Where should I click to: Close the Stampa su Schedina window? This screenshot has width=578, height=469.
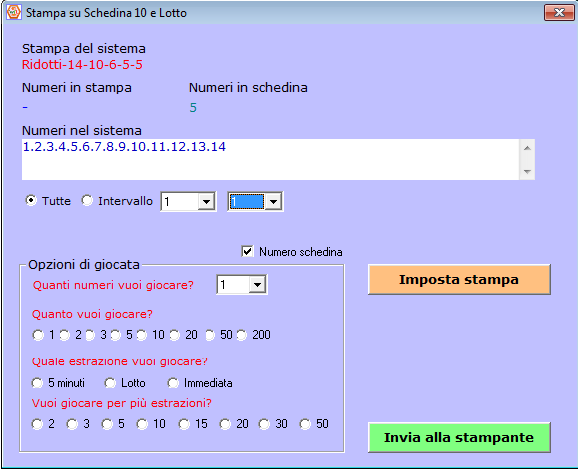[x=559, y=13]
